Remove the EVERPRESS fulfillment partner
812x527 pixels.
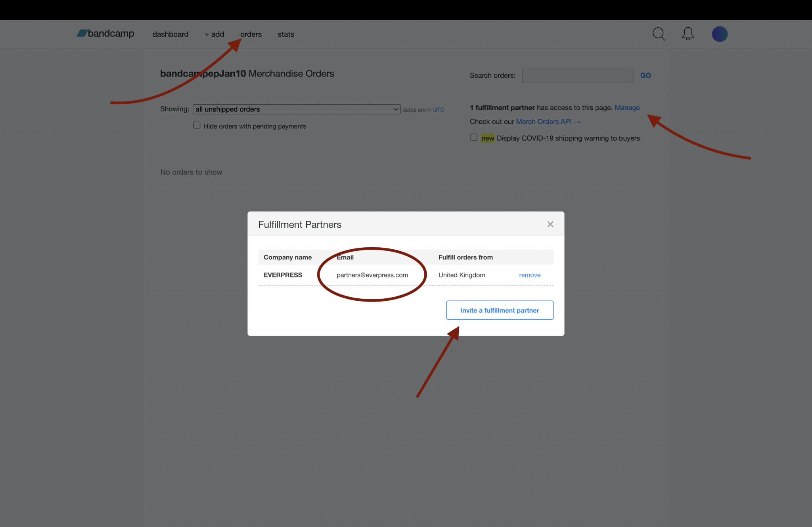530,275
